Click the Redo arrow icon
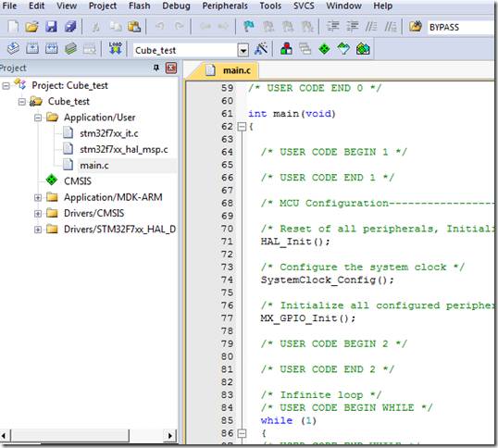 click(x=180, y=27)
